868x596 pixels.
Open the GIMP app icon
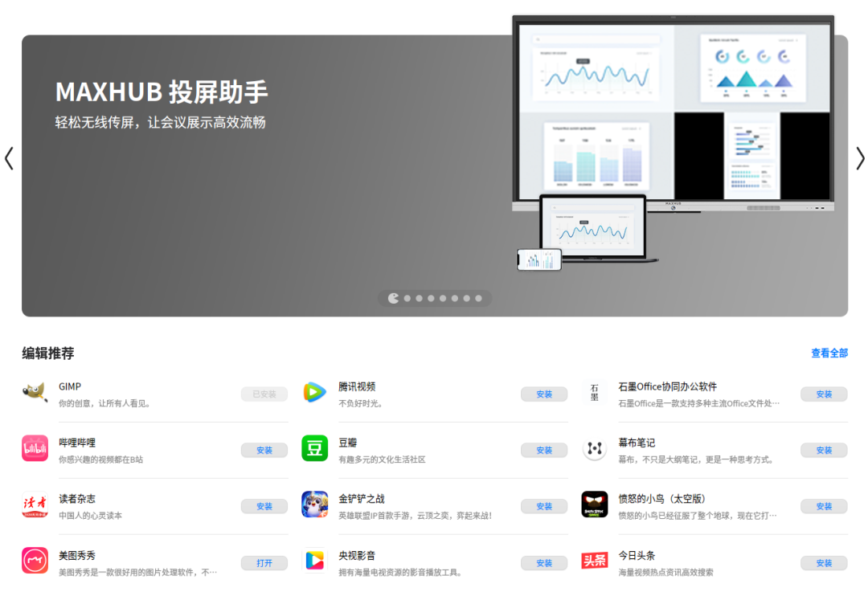click(35, 393)
